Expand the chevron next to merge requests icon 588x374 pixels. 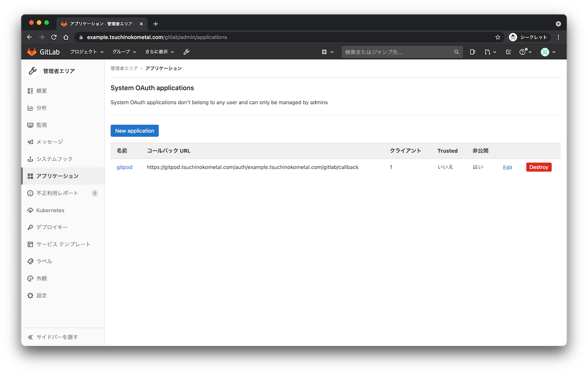point(495,52)
